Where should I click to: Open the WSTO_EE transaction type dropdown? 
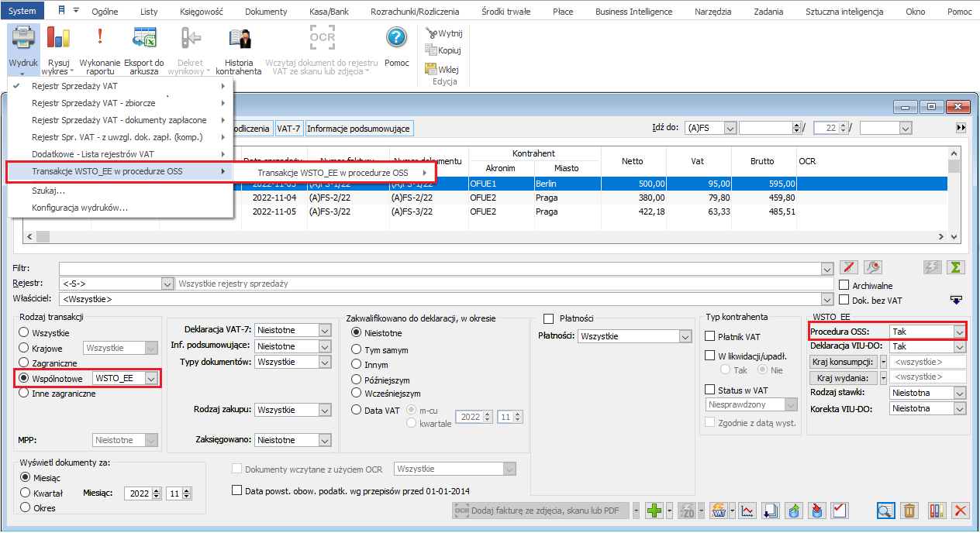tap(151, 378)
